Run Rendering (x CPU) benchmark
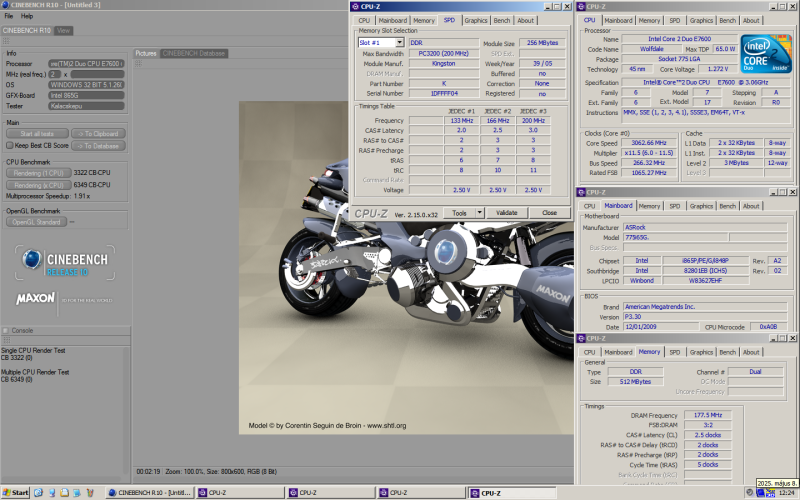Screen dimensions: 800x500 pyautogui.click(x=38, y=185)
